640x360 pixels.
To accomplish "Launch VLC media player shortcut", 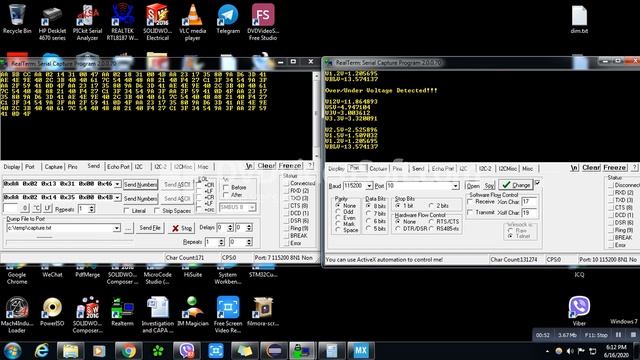I will 193,22.
